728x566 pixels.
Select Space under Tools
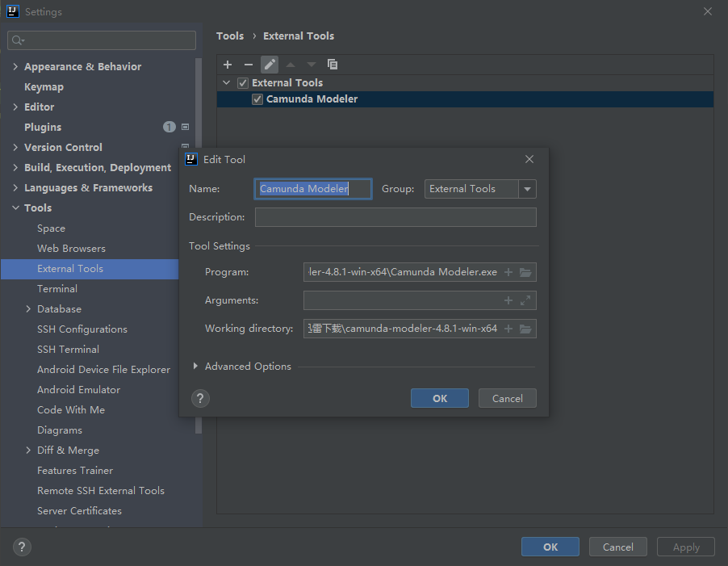(x=51, y=228)
